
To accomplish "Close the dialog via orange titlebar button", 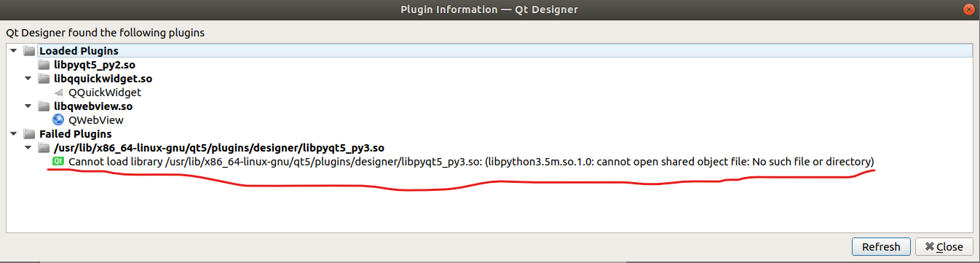I will (968, 9).
